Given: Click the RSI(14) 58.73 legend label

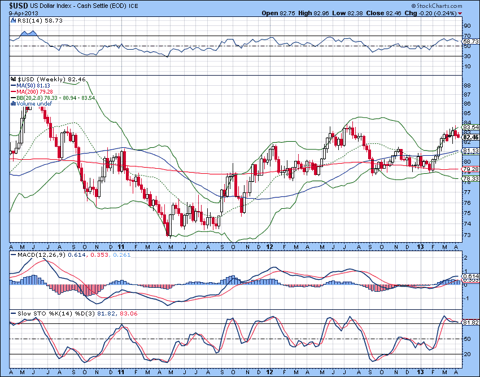Looking at the screenshot, I should pyautogui.click(x=39, y=21).
